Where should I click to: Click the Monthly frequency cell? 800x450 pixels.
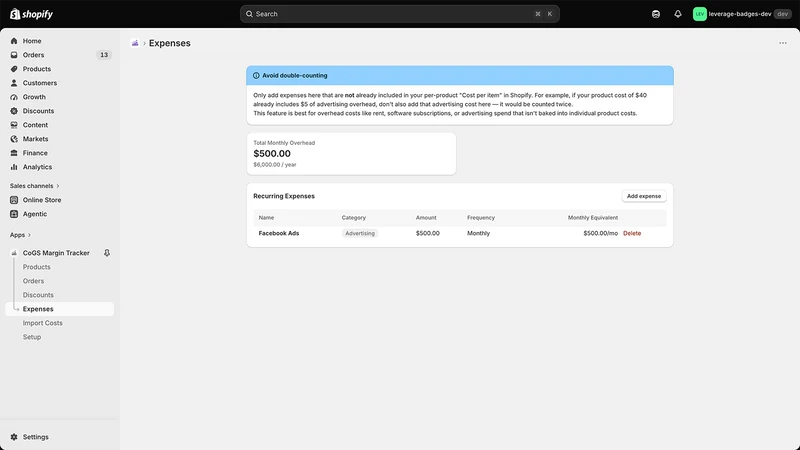click(479, 233)
